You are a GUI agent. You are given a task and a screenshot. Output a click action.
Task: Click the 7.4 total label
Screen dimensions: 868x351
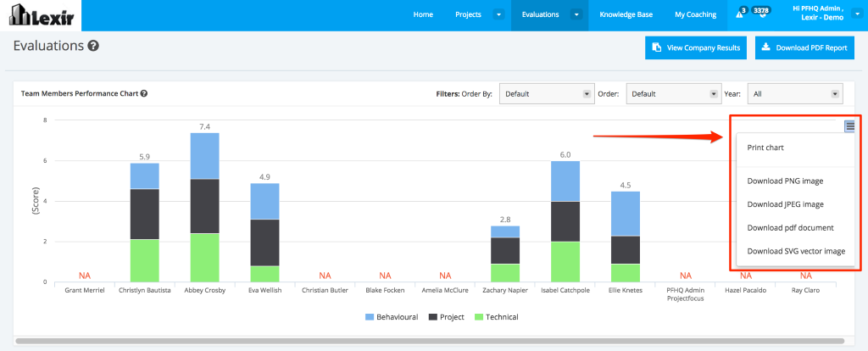point(205,127)
